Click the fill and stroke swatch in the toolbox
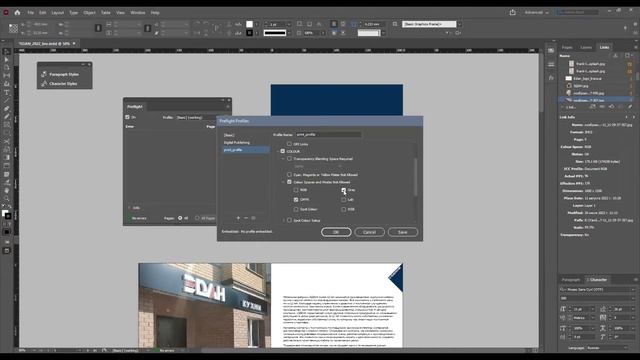The height and width of the screenshot is (360, 640). coord(7,214)
